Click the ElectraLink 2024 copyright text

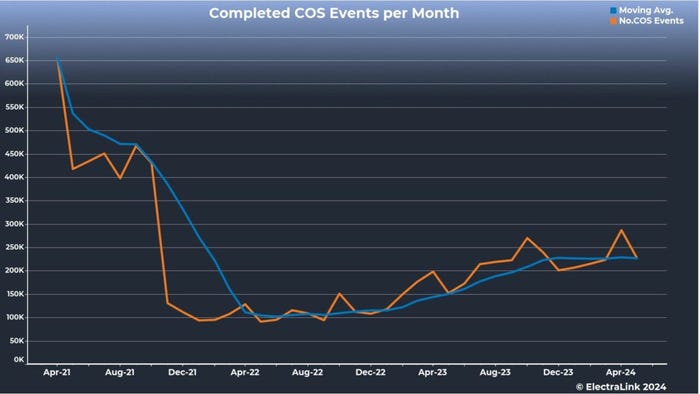(621, 387)
